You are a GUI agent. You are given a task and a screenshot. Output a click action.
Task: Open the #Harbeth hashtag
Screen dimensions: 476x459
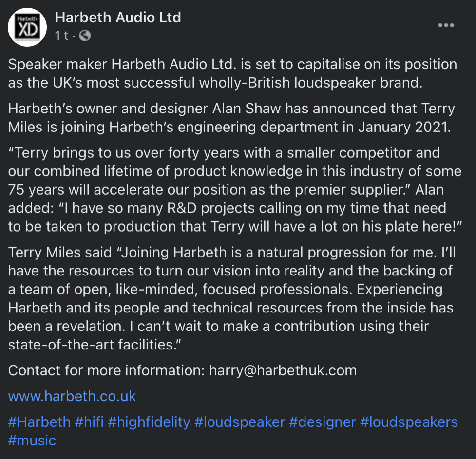(x=39, y=422)
